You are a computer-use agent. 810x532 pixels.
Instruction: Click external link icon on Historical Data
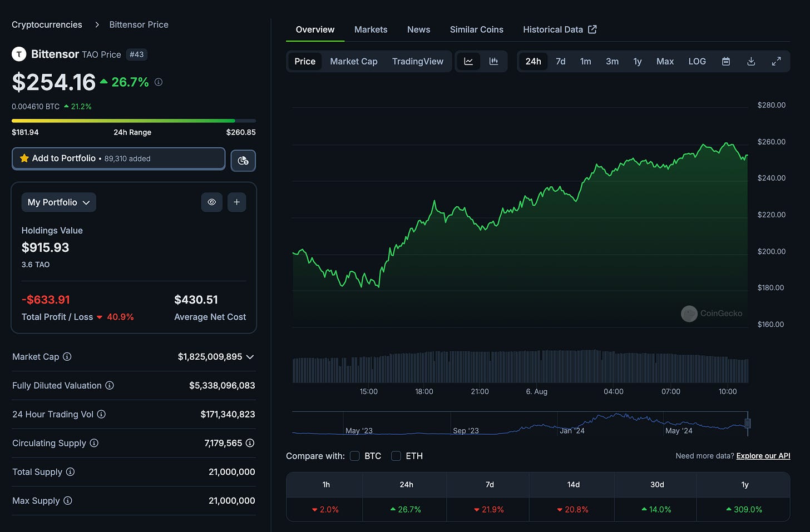coord(592,29)
